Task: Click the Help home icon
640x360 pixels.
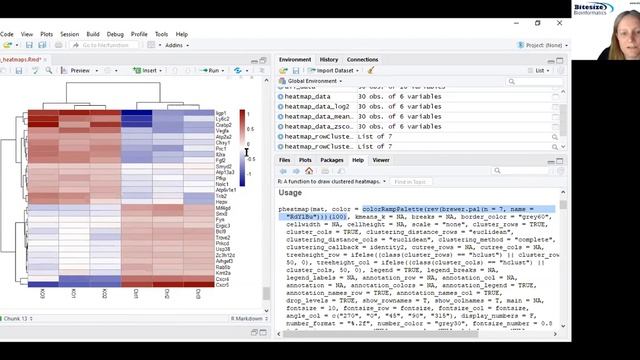Action: coord(309,171)
